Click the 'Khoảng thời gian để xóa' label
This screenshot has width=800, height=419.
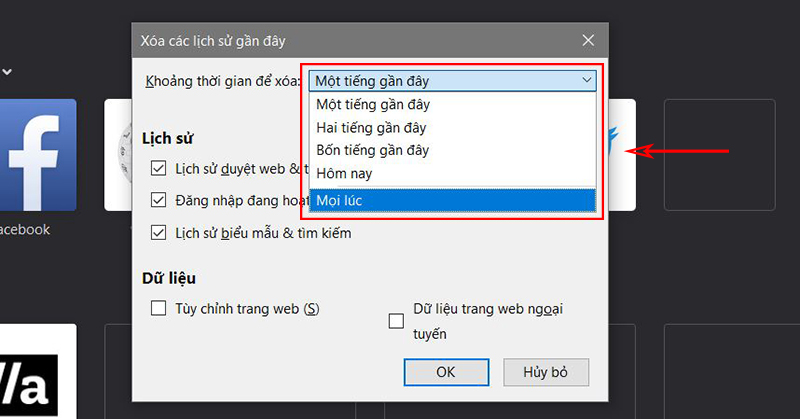[223, 81]
